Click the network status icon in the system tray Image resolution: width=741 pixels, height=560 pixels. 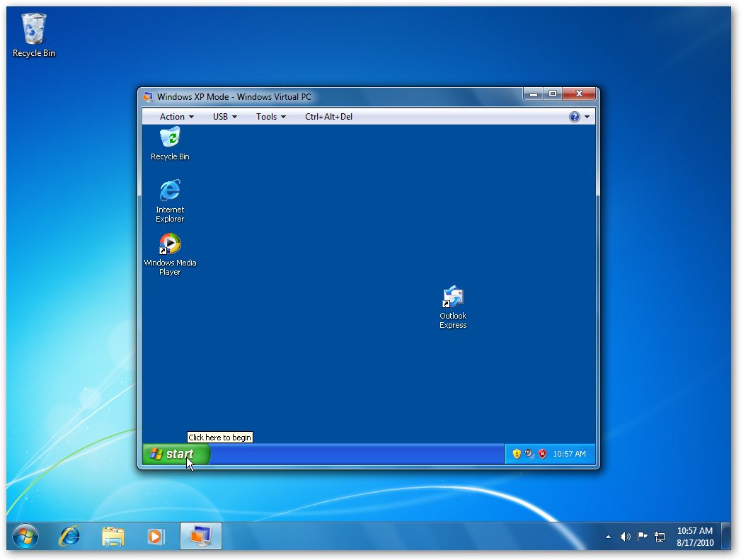click(x=660, y=537)
